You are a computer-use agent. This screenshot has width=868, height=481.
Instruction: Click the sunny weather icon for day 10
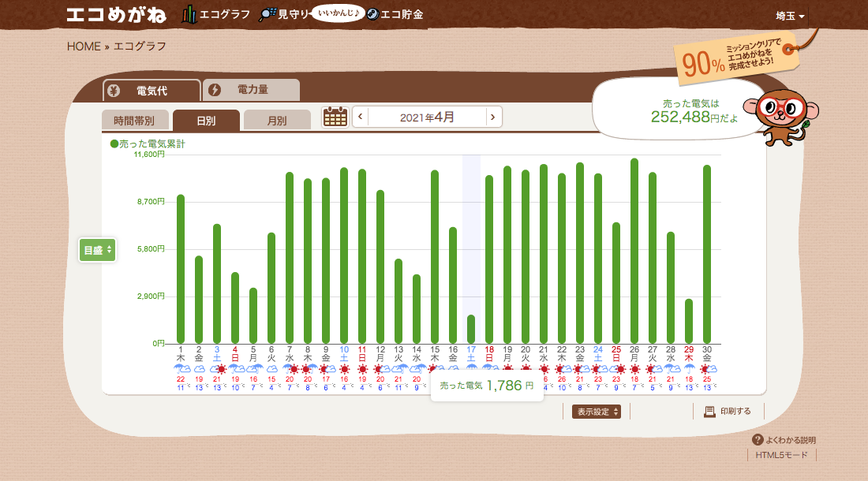pos(344,369)
